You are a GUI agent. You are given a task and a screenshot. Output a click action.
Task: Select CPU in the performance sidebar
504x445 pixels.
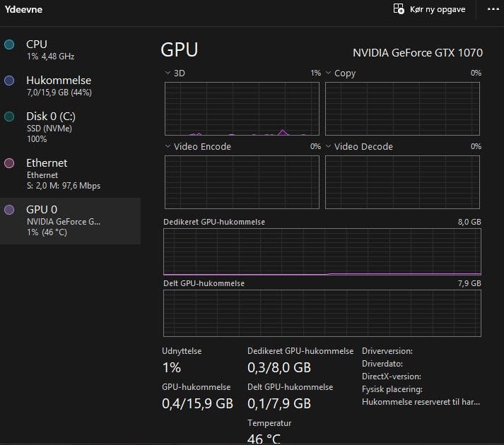70,50
